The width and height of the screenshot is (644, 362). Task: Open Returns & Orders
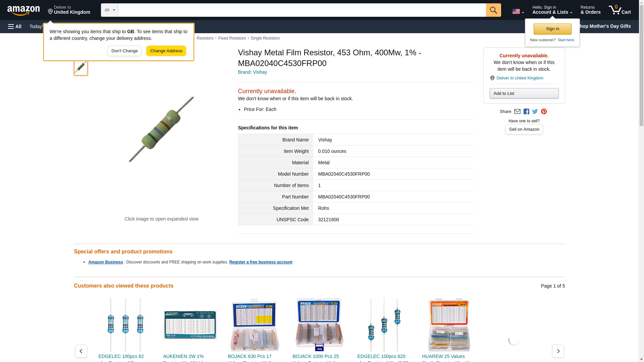[590, 10]
